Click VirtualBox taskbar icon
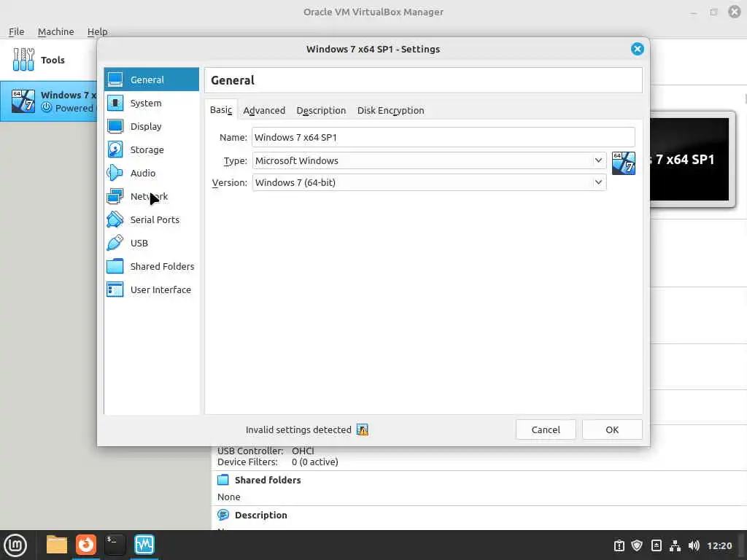 click(144, 545)
